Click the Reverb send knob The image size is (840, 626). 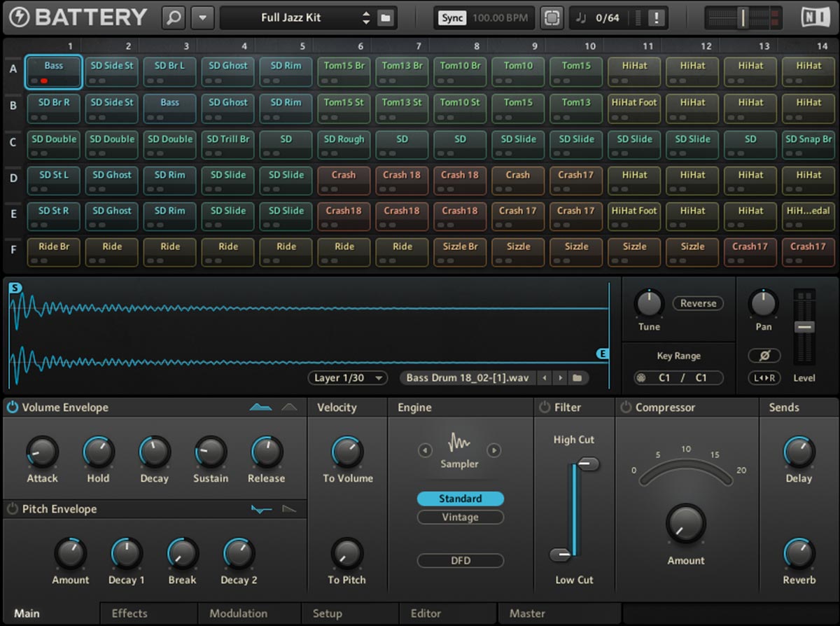[x=799, y=554]
